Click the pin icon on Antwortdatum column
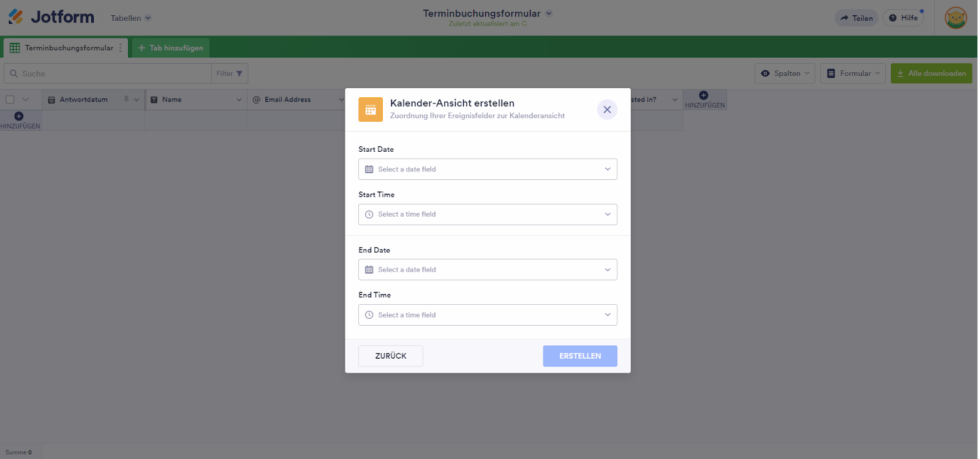 click(126, 99)
